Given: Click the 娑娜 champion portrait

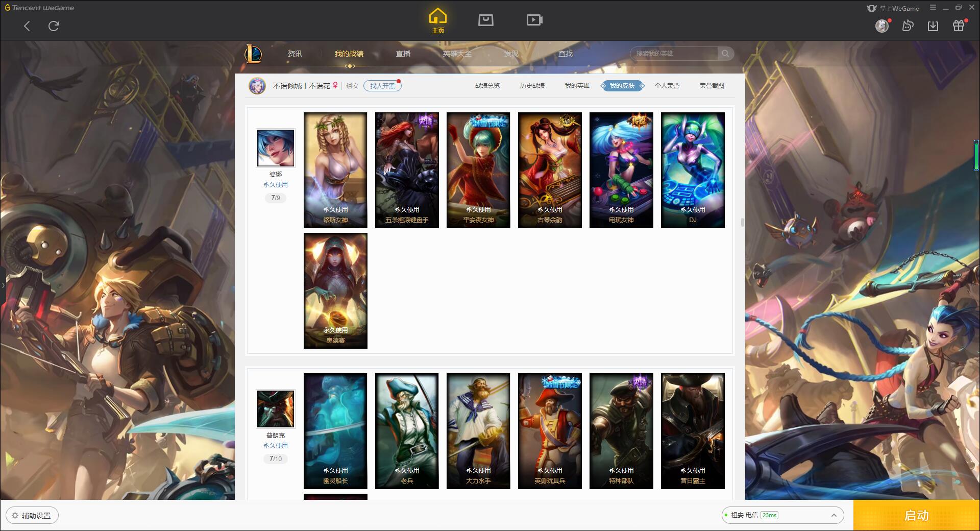Looking at the screenshot, I should (x=276, y=148).
